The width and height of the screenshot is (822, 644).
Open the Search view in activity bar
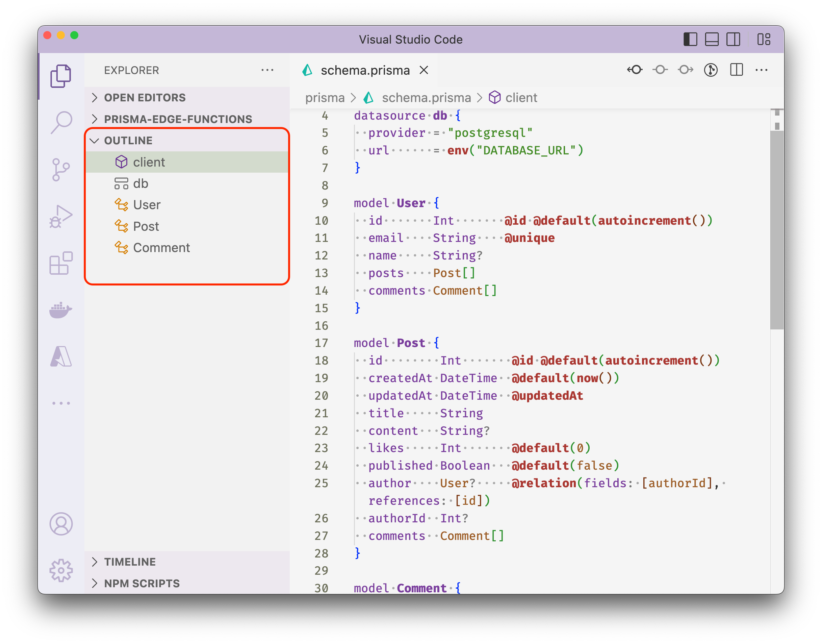(61, 122)
